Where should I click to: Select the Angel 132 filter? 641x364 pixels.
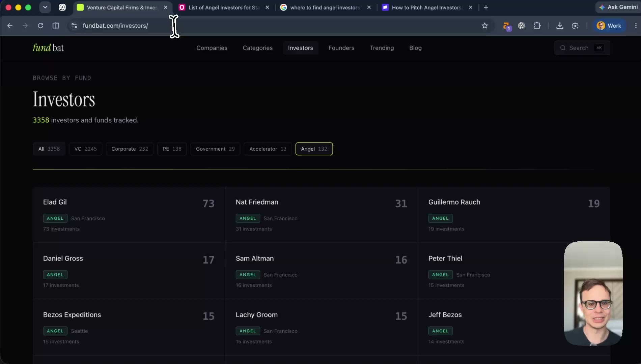314,149
